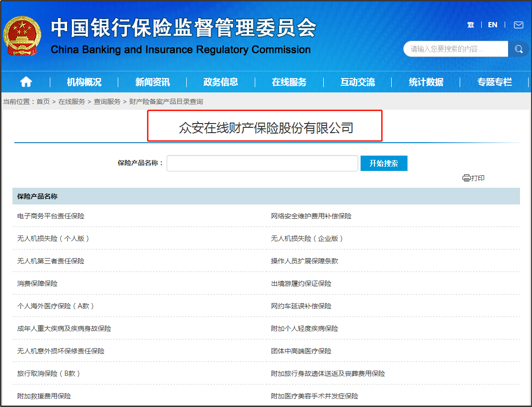Click 网约车延误补偿保险 product

[x=301, y=306]
